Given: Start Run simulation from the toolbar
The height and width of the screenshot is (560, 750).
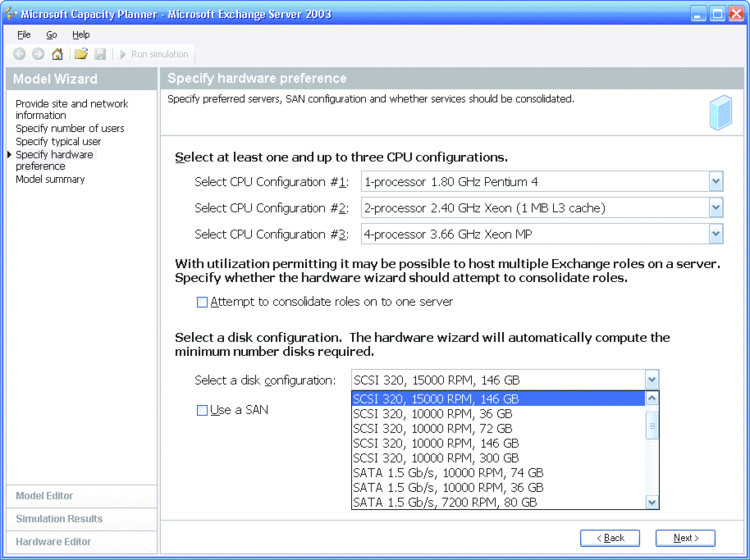Looking at the screenshot, I should pyautogui.click(x=154, y=55).
